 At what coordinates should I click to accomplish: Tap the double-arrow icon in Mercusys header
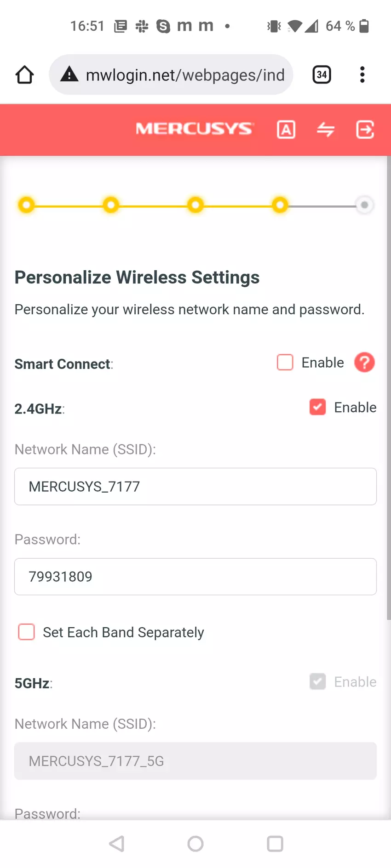pyautogui.click(x=326, y=130)
